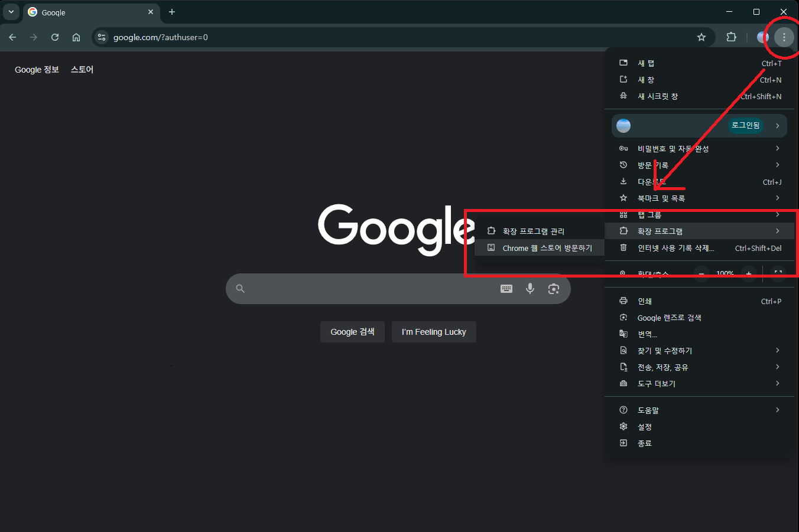Click the magnifier icon in search box
This screenshot has width=799, height=532.
pyautogui.click(x=240, y=289)
